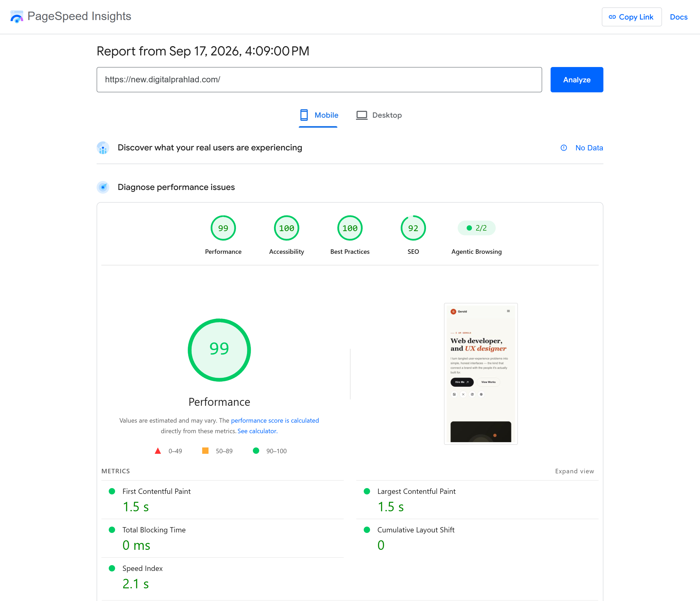Click the Speed Index metric label
The height and width of the screenshot is (601, 700).
pyautogui.click(x=142, y=568)
